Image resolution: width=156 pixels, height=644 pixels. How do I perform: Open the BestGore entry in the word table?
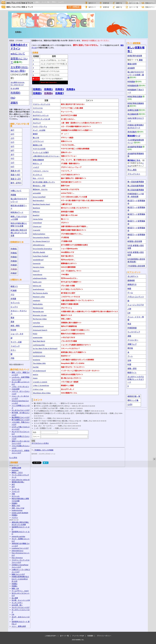tap(36, 208)
